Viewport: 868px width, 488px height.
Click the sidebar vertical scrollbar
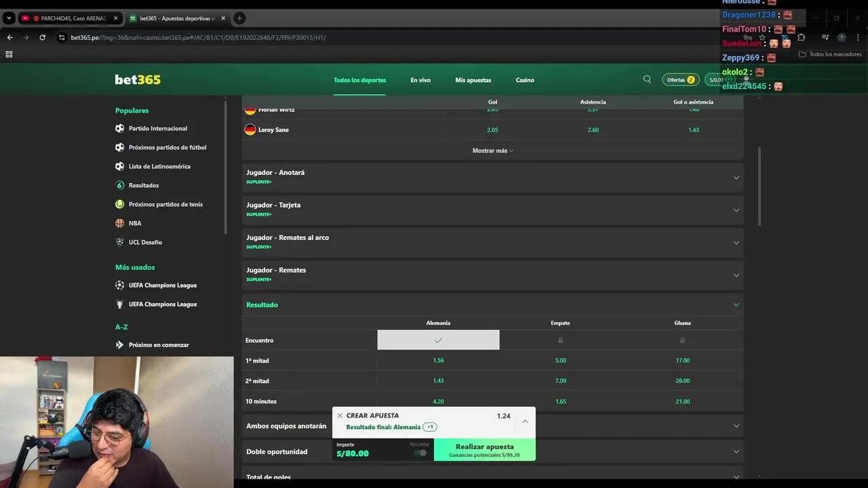point(225,166)
